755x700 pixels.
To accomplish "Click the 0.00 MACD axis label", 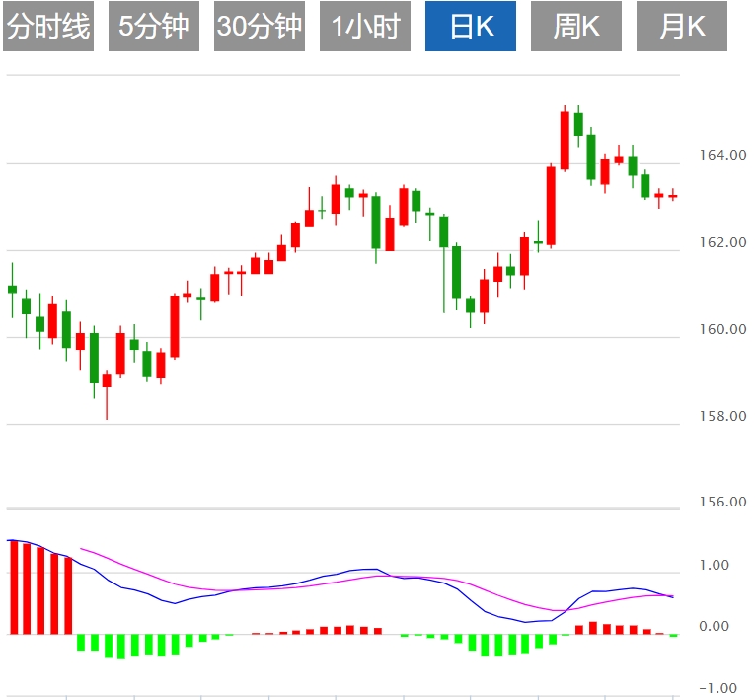I will pos(715,626).
